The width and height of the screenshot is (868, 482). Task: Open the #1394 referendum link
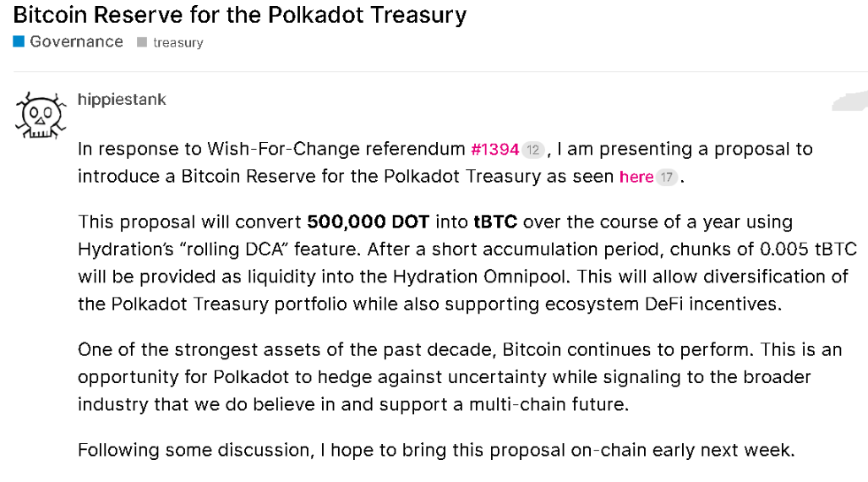click(x=495, y=150)
